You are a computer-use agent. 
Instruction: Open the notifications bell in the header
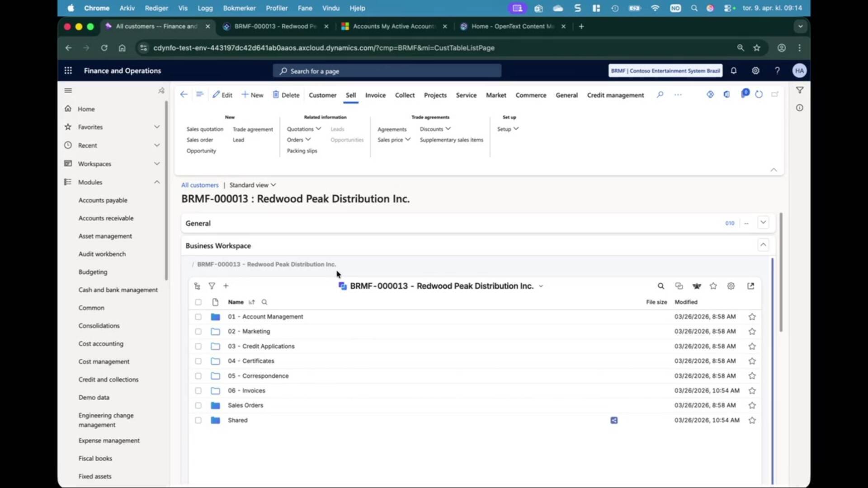pyautogui.click(x=733, y=70)
